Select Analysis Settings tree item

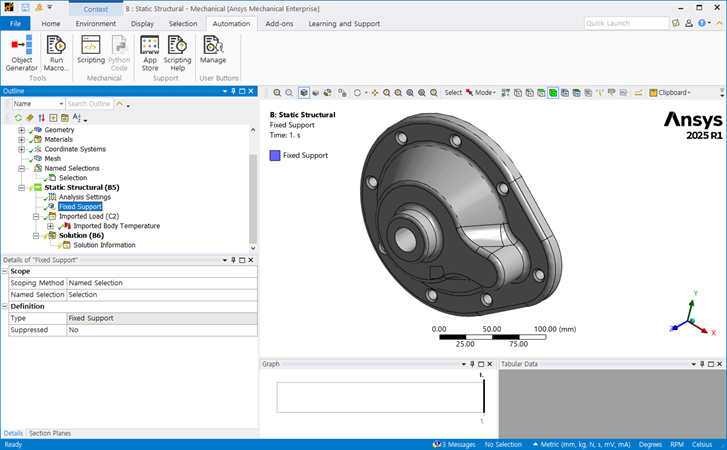(x=84, y=197)
